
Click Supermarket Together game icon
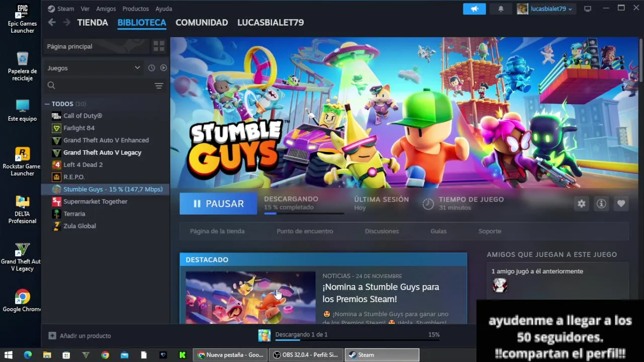(56, 202)
